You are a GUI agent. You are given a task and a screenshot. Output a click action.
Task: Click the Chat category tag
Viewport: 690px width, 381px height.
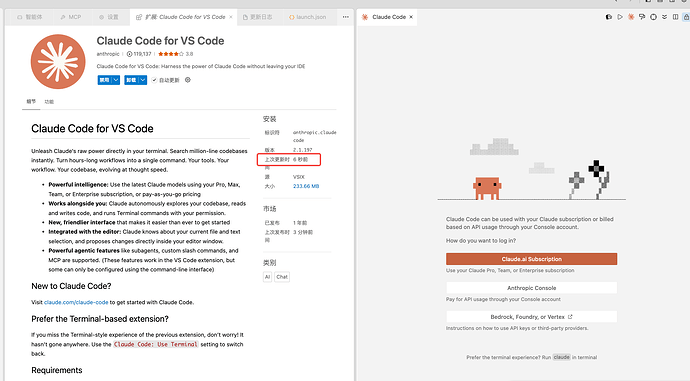coord(282,277)
